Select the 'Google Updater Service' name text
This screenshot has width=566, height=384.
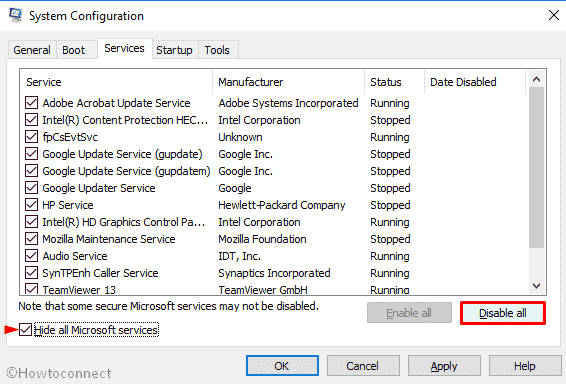(99, 188)
